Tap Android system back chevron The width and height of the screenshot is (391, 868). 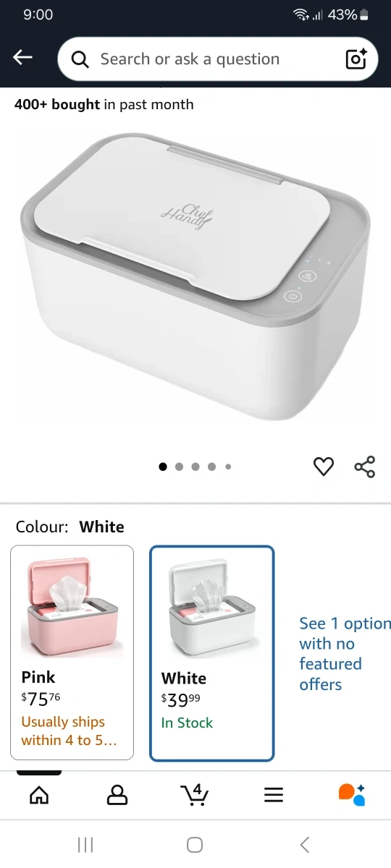pyautogui.click(x=305, y=844)
